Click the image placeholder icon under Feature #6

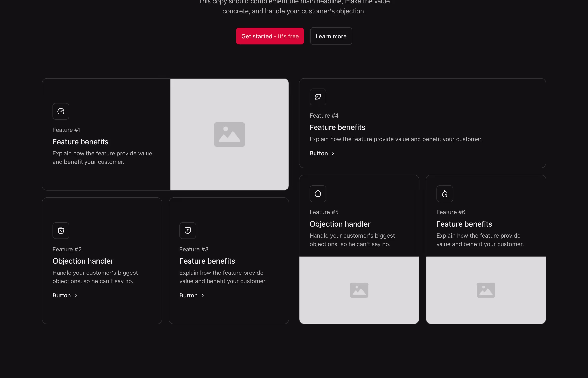coord(485,290)
